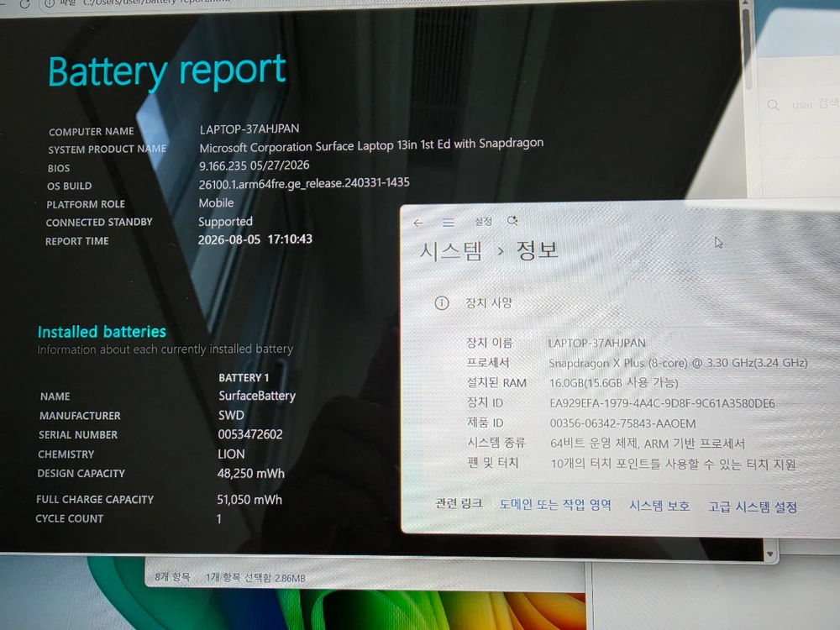Select battery name 'SurfaceBattery'
Viewport: 840px width, 630px height.
point(256,396)
